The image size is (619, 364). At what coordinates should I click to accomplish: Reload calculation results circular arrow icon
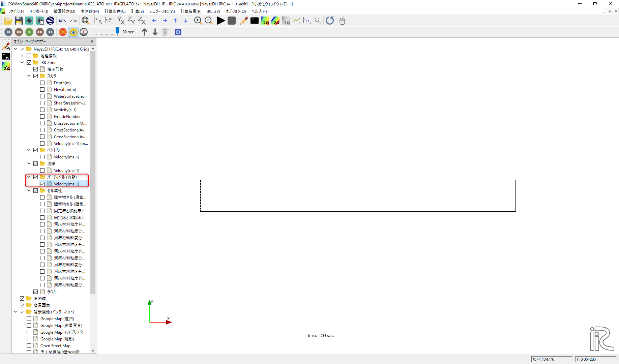330,21
